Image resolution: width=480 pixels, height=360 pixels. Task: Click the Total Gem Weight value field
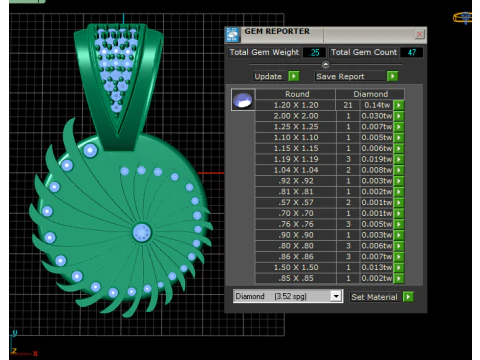pos(314,52)
